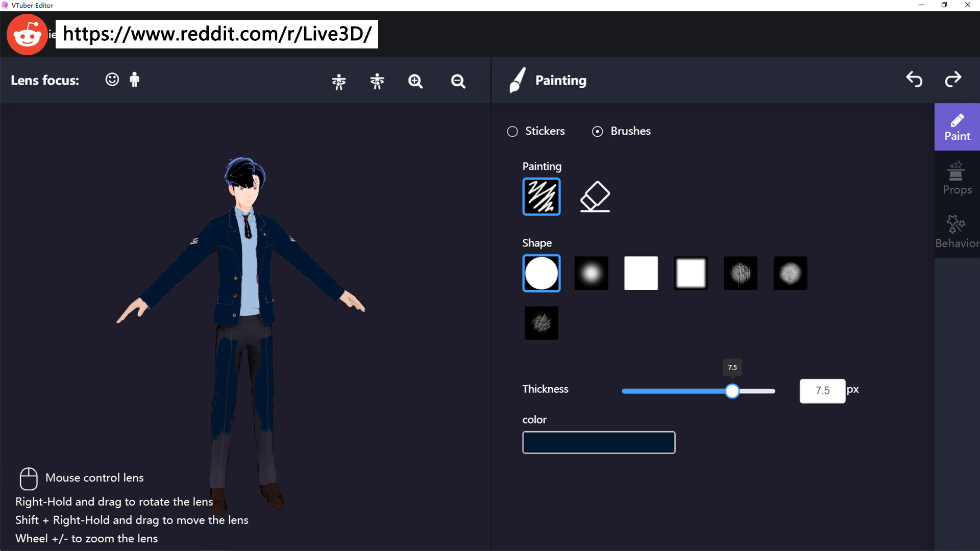Click the Thickness slider handle
The height and width of the screenshot is (551, 980).
732,391
